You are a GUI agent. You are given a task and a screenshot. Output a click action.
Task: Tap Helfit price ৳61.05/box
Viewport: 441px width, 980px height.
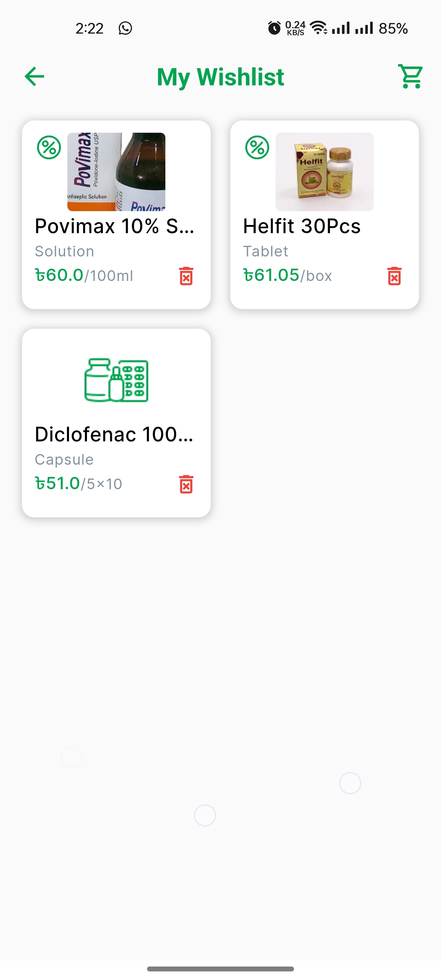pyautogui.click(x=287, y=276)
